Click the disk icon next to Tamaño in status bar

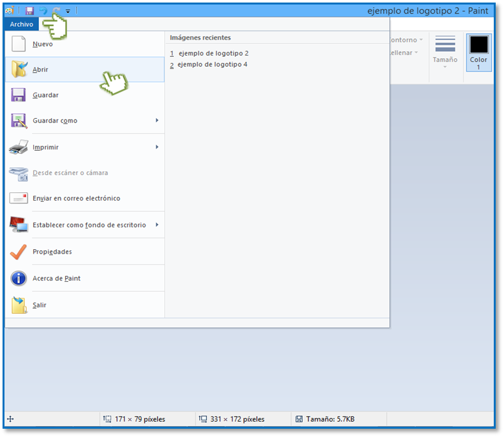click(x=299, y=419)
